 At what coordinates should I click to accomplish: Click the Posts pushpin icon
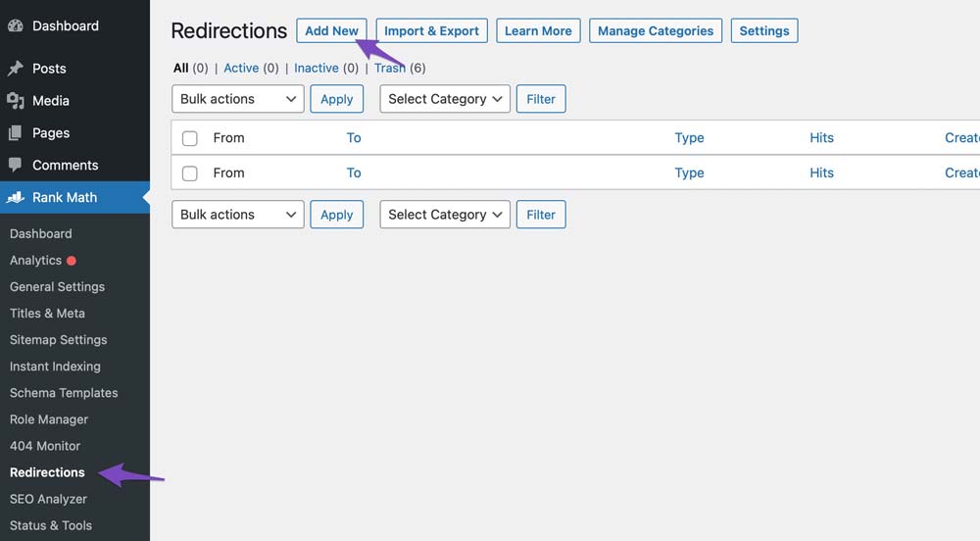[x=16, y=68]
